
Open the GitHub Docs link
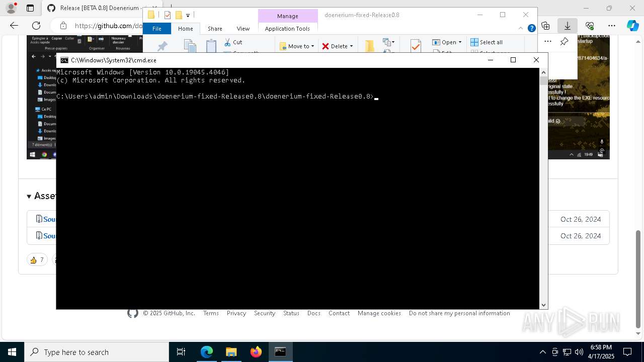tap(314, 313)
